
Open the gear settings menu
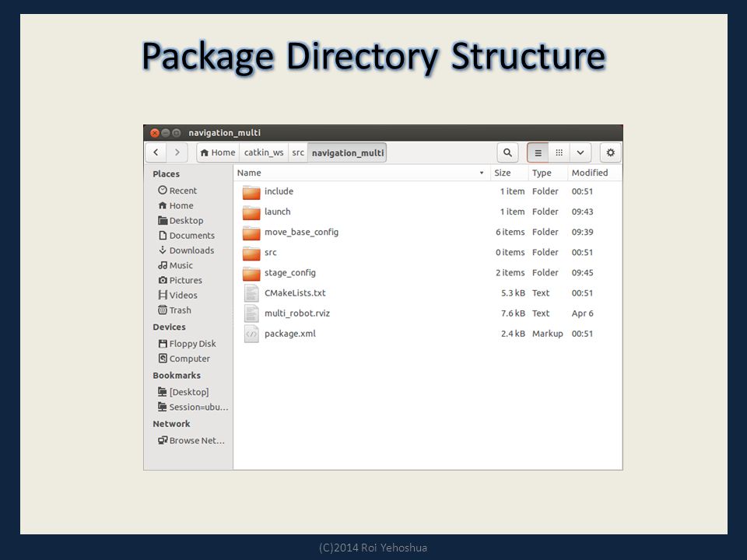click(610, 152)
